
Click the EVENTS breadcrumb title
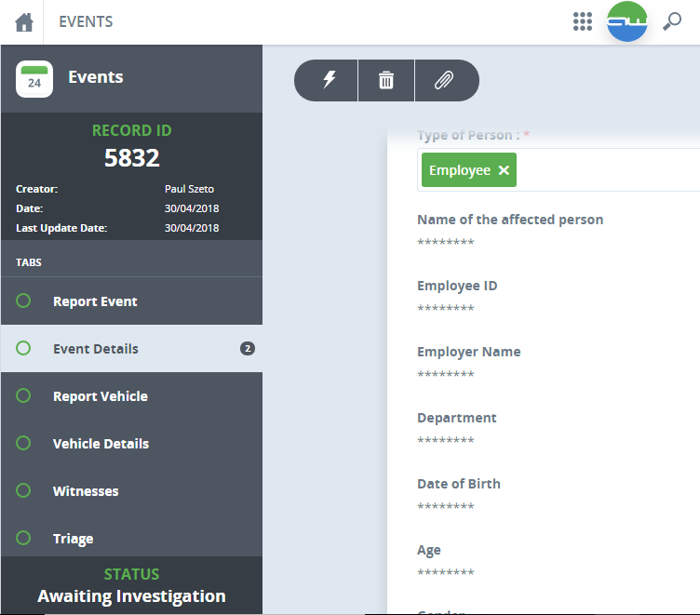86,22
